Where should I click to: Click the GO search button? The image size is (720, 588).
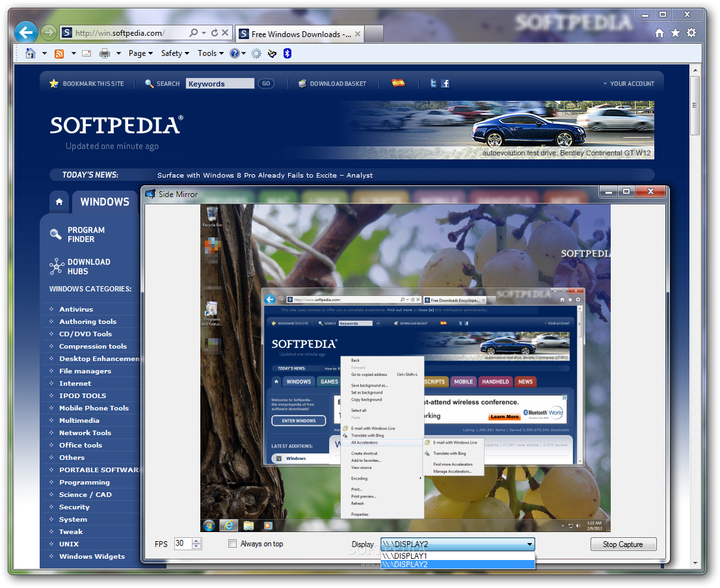pos(266,83)
